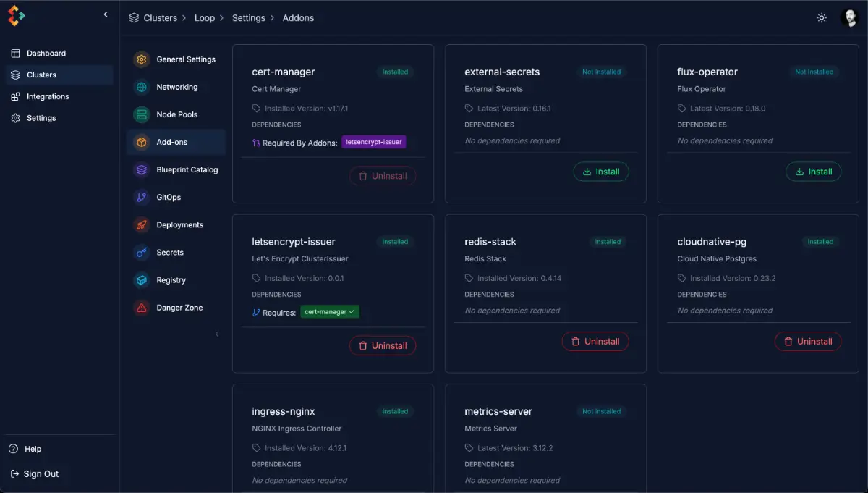Toggle light theme with the sun icon
This screenshot has width=868, height=493.
(822, 17)
